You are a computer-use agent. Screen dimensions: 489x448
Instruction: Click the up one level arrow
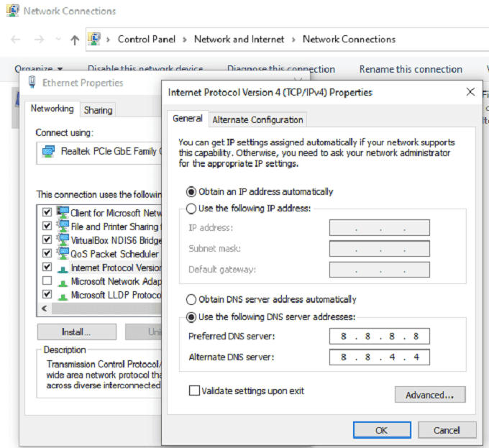(x=75, y=40)
